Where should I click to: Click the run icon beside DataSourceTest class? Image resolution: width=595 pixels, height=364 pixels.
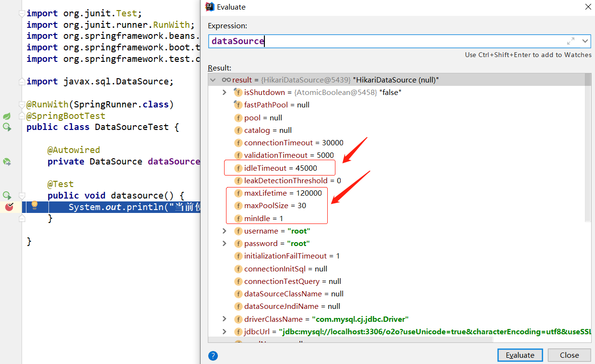(7, 127)
